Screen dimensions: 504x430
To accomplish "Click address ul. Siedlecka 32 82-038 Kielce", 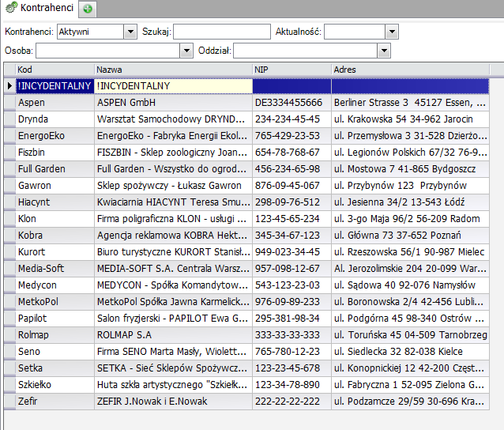I will (x=410, y=352).
